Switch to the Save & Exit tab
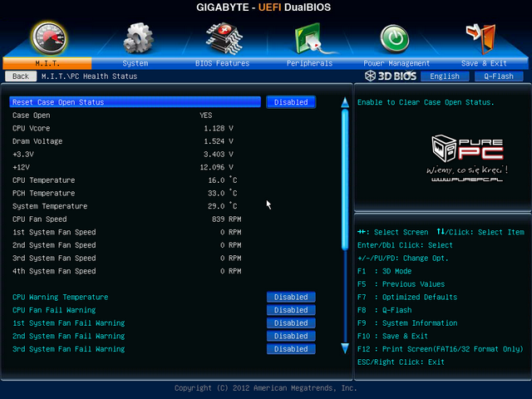Image resolution: width=532 pixels, height=399 pixels. [484, 63]
